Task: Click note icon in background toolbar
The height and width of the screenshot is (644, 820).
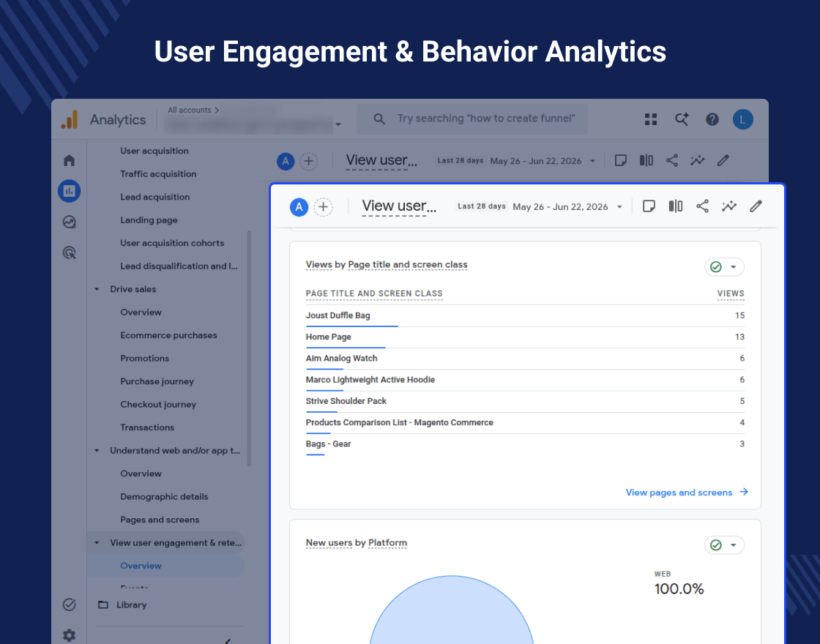Action: click(621, 160)
